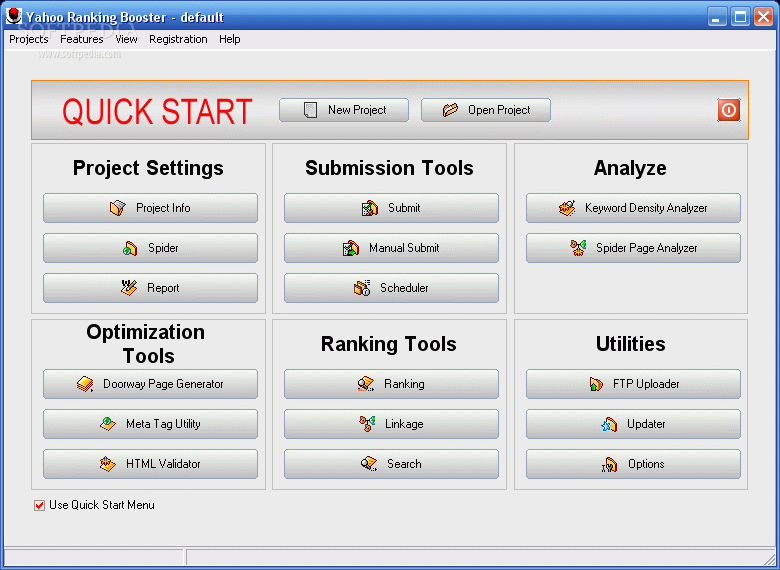
Task: Run the Updater utility
Action: tap(633, 424)
